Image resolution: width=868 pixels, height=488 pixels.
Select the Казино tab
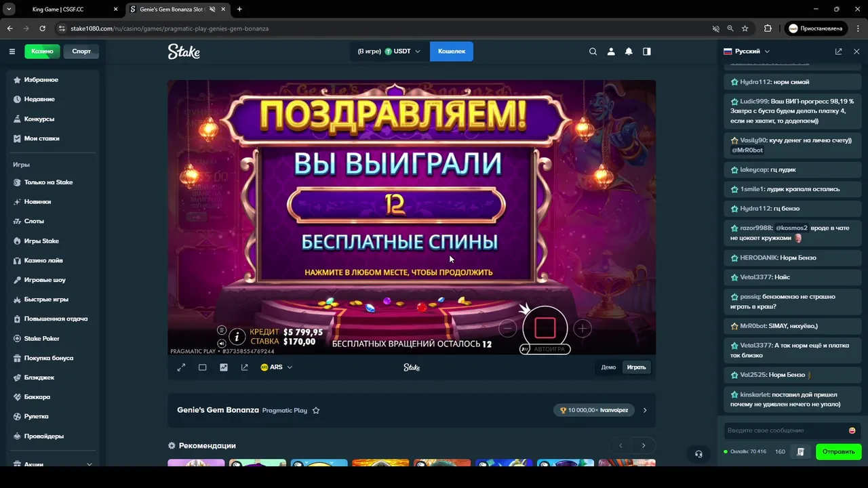pyautogui.click(x=42, y=52)
